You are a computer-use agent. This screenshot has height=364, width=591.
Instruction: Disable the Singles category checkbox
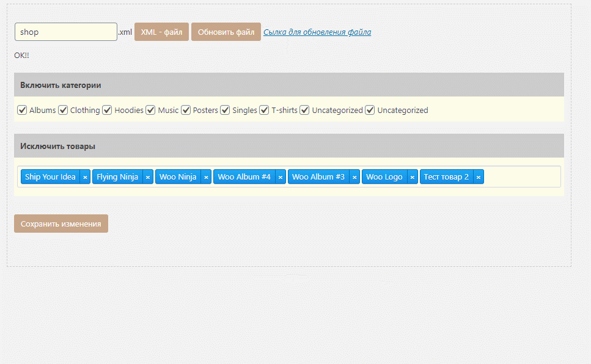click(x=225, y=110)
